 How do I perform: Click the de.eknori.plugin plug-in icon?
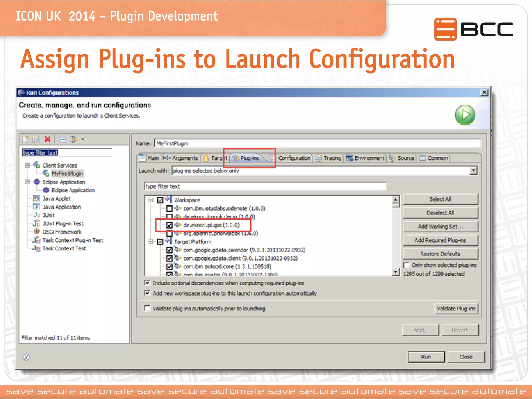(178, 225)
